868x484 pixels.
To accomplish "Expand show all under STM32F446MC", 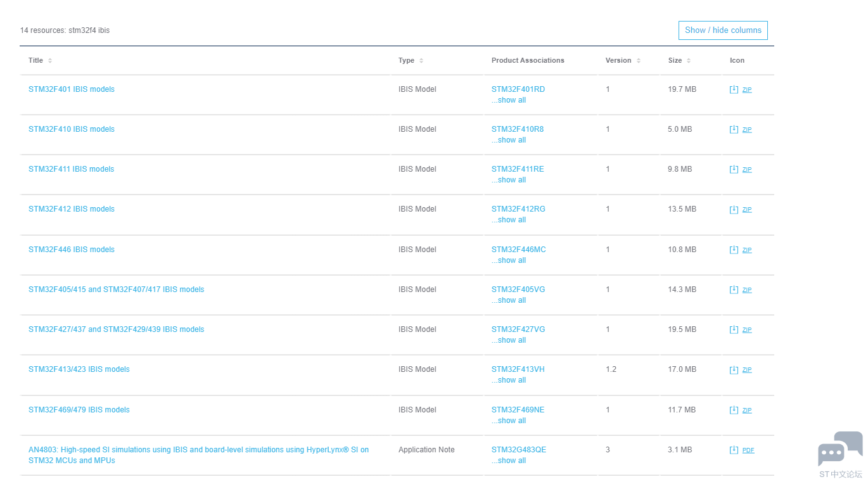I will click(x=509, y=260).
